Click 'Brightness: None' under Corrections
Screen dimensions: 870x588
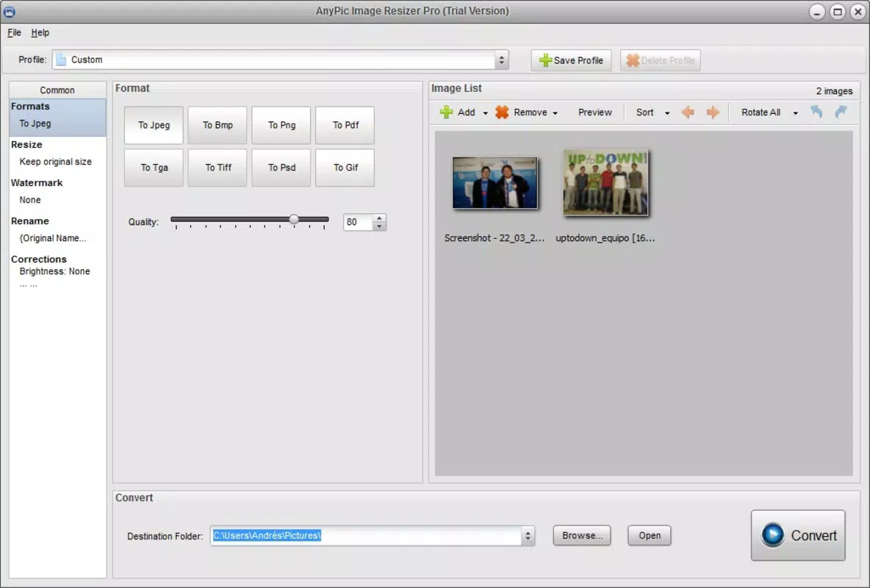(54, 271)
